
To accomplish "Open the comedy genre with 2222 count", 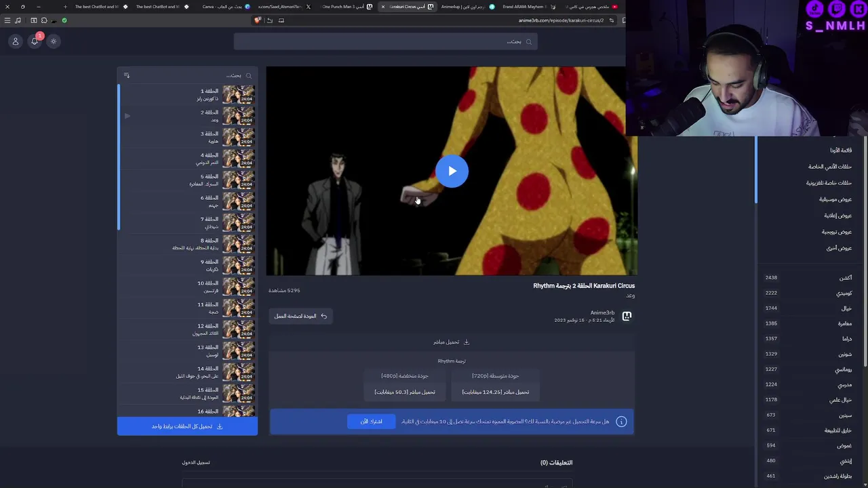I will (x=808, y=293).
